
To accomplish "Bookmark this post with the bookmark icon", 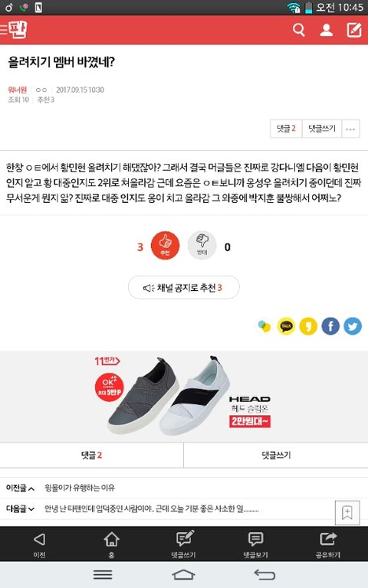I will [x=347, y=512].
